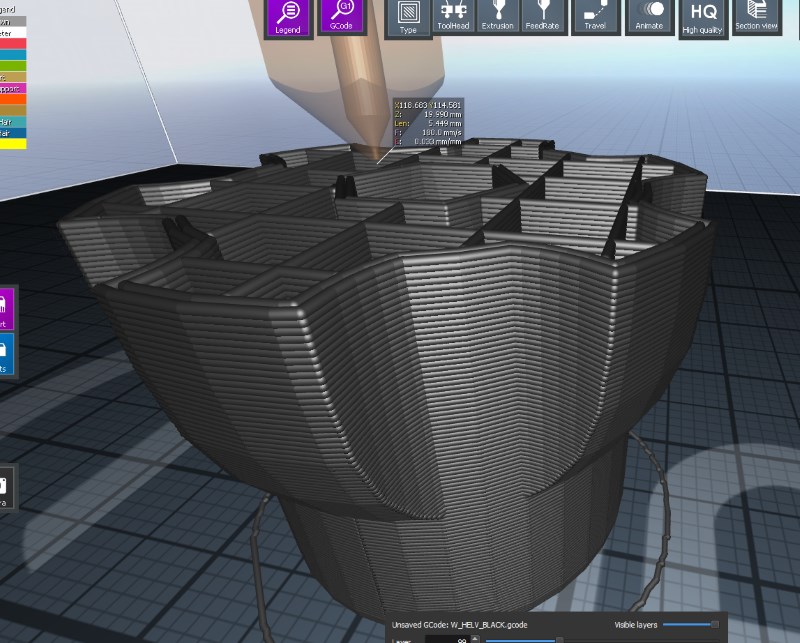Toggle the Animate switch
800x643 pixels.
650,16
